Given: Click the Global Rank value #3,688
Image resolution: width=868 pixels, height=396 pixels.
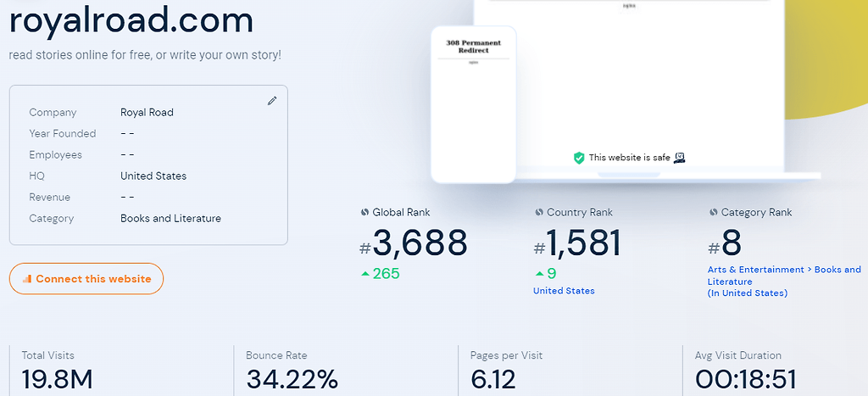Looking at the screenshot, I should point(414,243).
